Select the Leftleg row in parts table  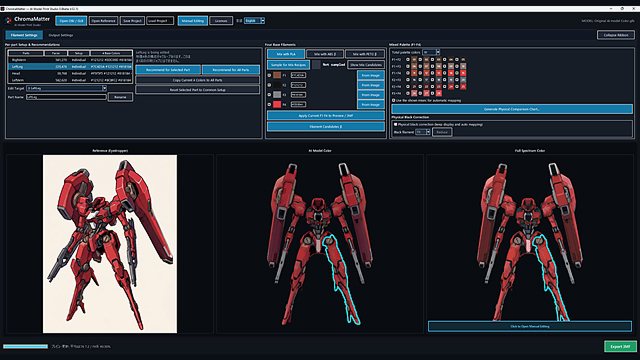pos(70,67)
